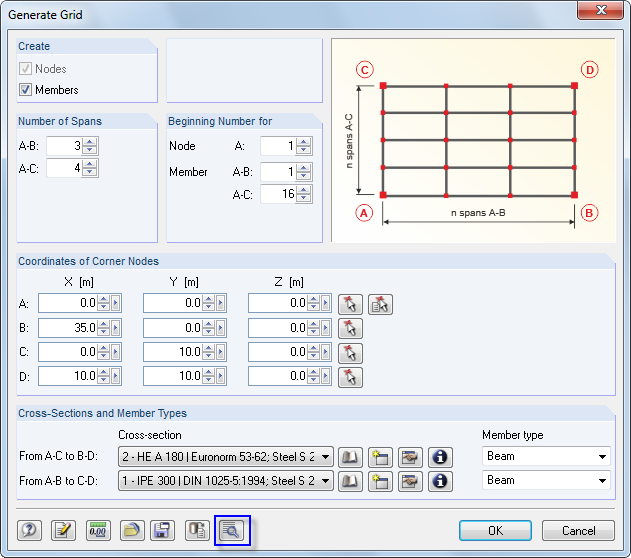The width and height of the screenshot is (631, 558).
Task: Click 'Cross-Sections and Member Types' heading
Action: [103, 413]
